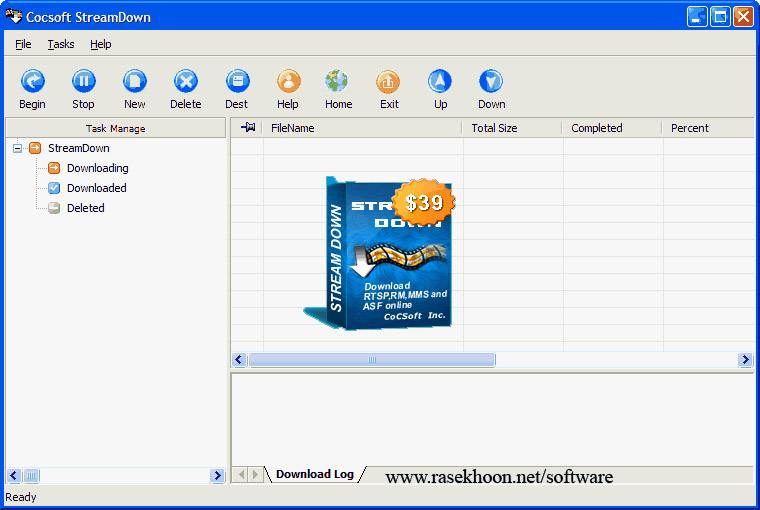
Task: Open the File menu
Action: (23, 44)
